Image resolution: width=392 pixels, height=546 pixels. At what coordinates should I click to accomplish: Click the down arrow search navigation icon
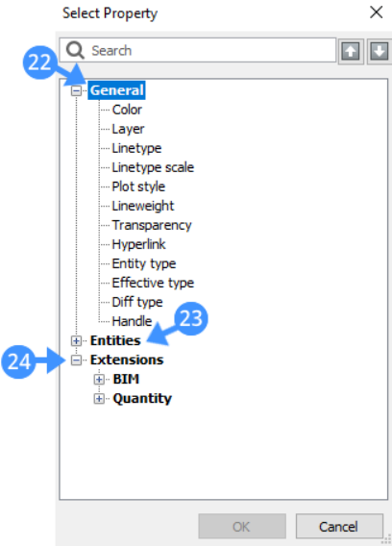[x=380, y=51]
